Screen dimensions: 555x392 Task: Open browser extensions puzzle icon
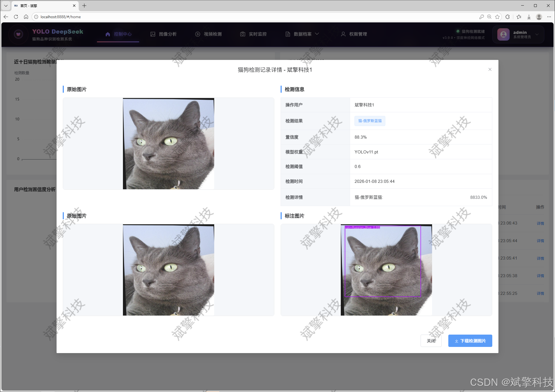click(x=507, y=17)
